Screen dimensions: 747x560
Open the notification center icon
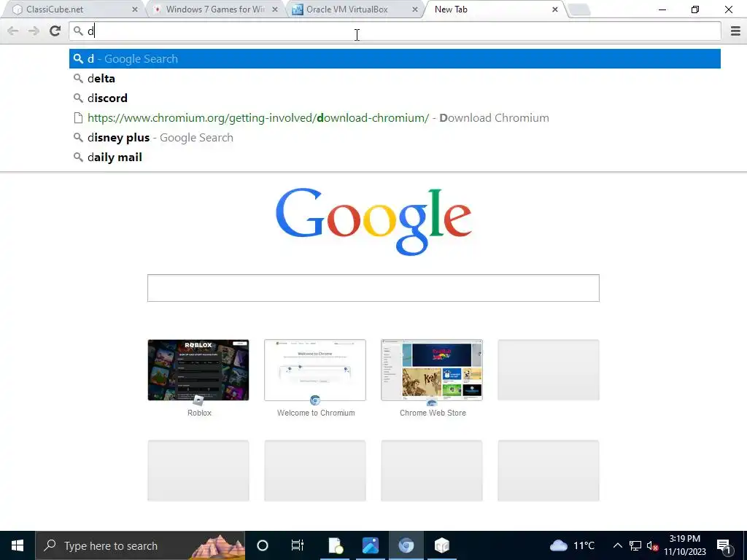tap(724, 545)
